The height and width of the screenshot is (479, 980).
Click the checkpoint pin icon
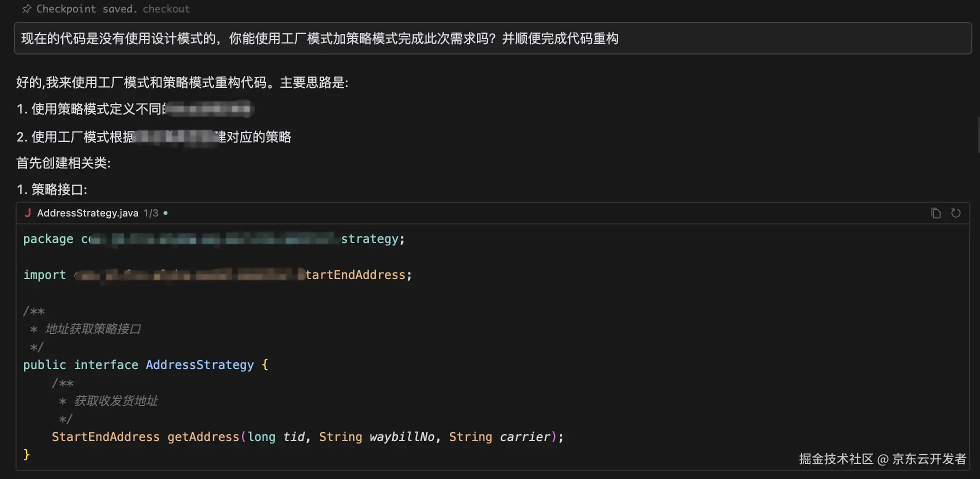(26, 9)
